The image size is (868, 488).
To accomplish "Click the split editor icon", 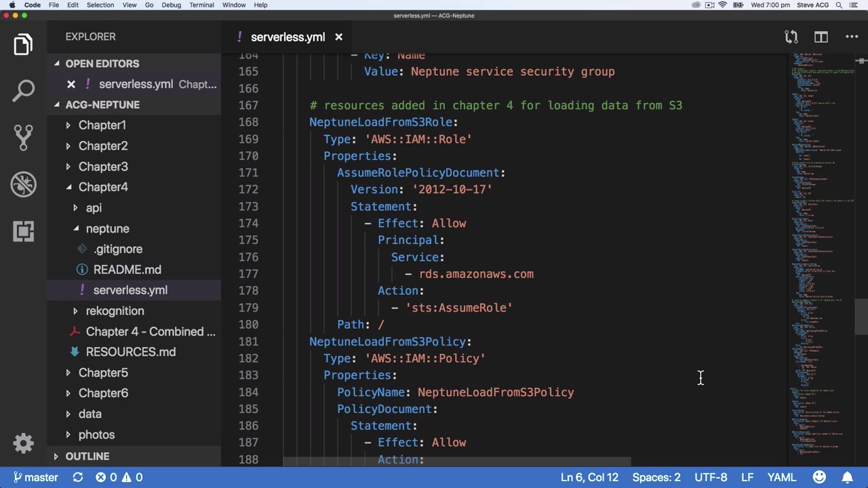I will (x=821, y=37).
